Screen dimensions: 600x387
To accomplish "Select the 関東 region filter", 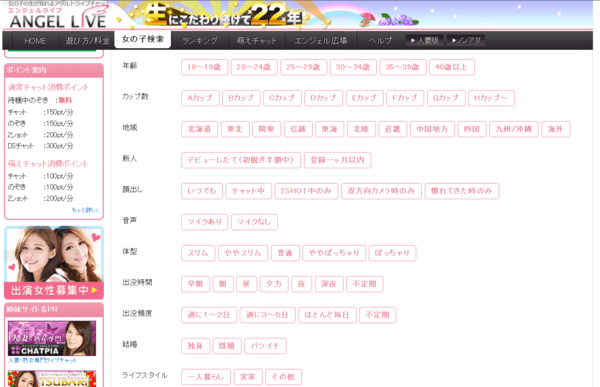I will [x=266, y=129].
